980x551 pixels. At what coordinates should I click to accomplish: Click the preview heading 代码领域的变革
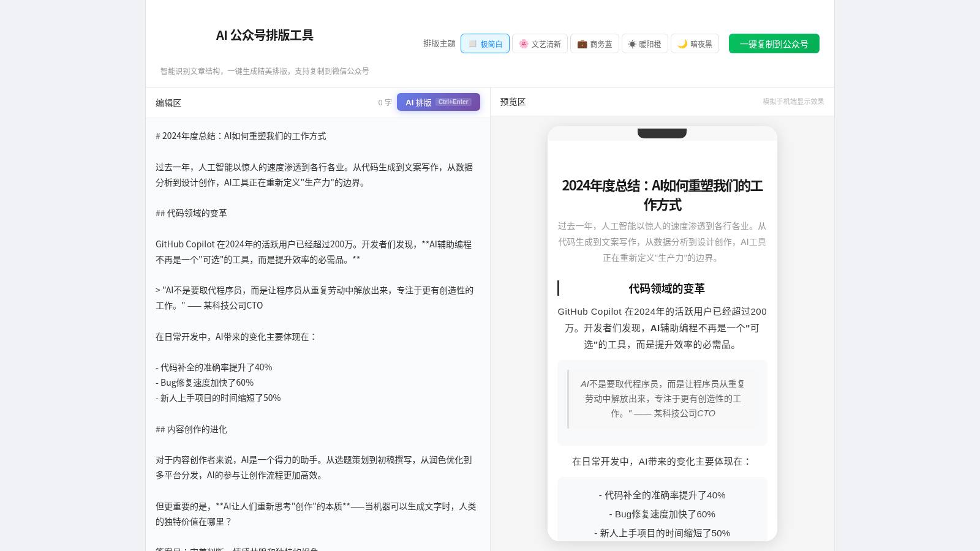[x=666, y=288]
